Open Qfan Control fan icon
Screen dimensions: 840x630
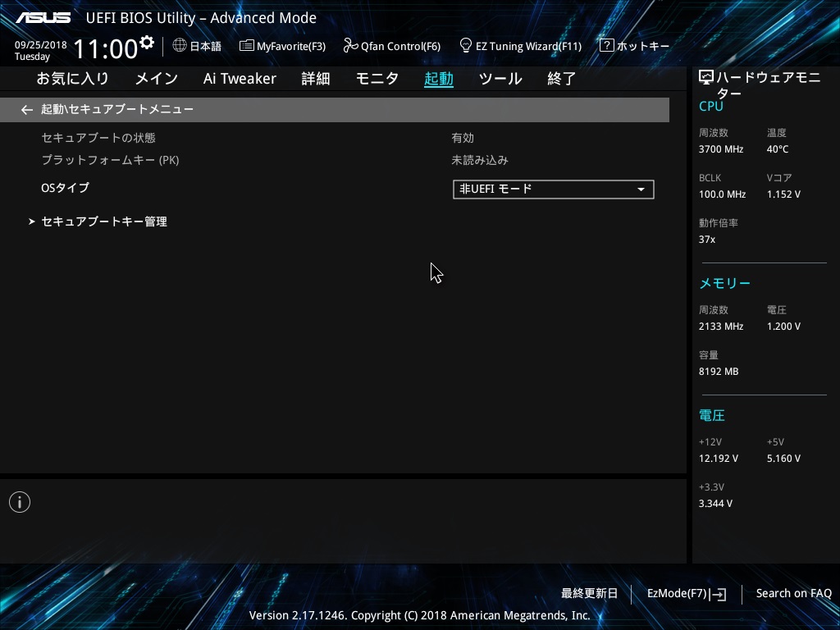(350, 46)
